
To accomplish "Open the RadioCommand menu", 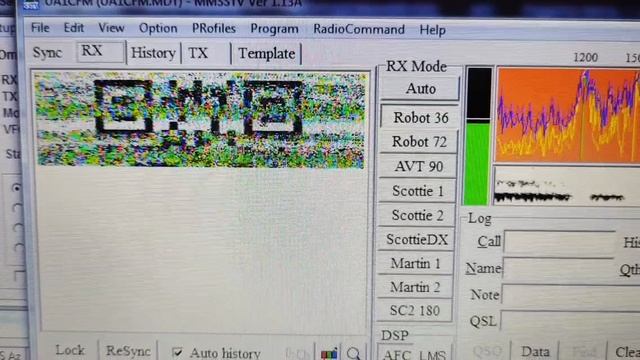I will pos(359,29).
